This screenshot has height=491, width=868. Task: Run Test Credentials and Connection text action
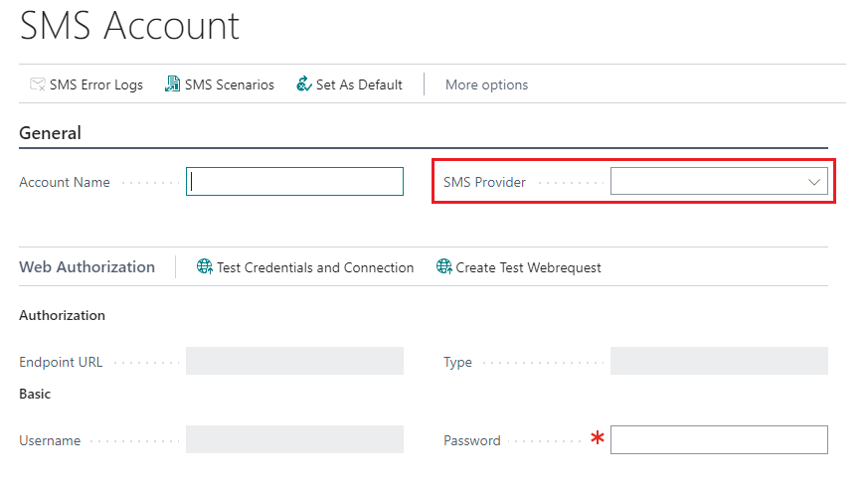315,268
